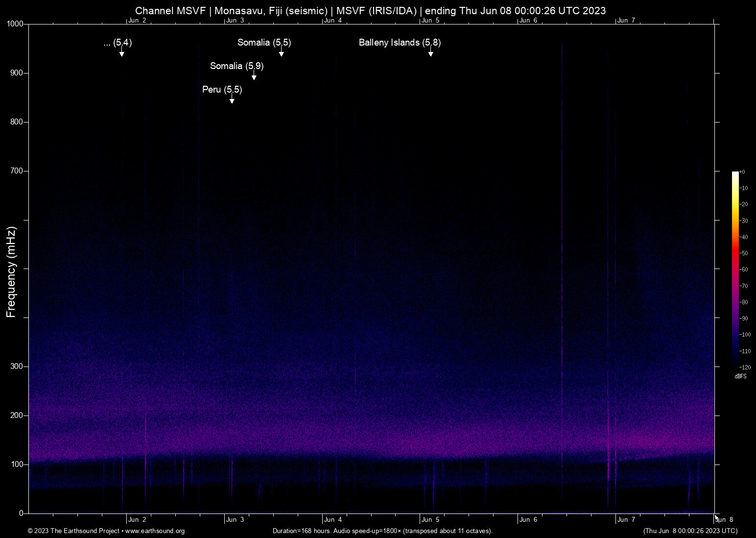This screenshot has width=756, height=538.
Task: Select the Peru (5.5) earthquake marker arrow
Action: pyautogui.click(x=232, y=99)
